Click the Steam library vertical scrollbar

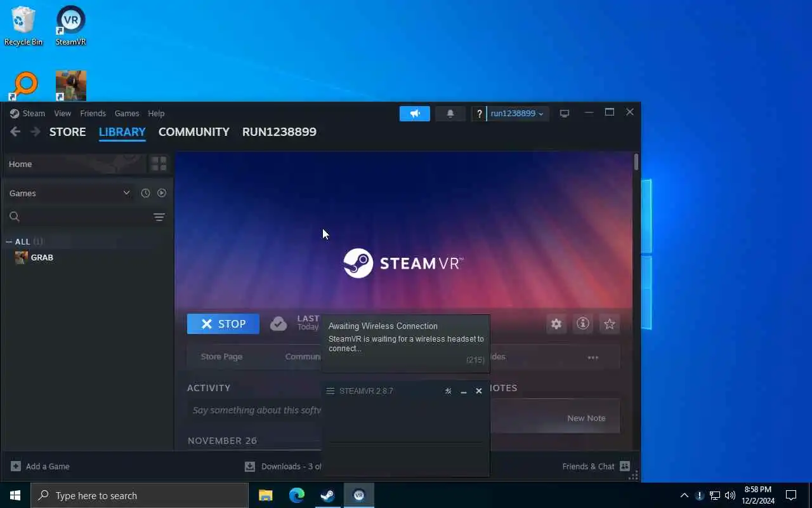636,162
